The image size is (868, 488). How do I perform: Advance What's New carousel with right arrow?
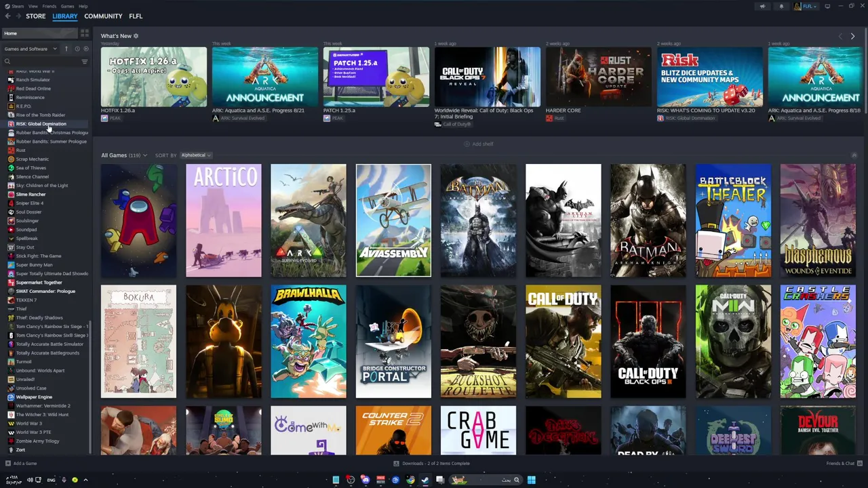(x=852, y=36)
